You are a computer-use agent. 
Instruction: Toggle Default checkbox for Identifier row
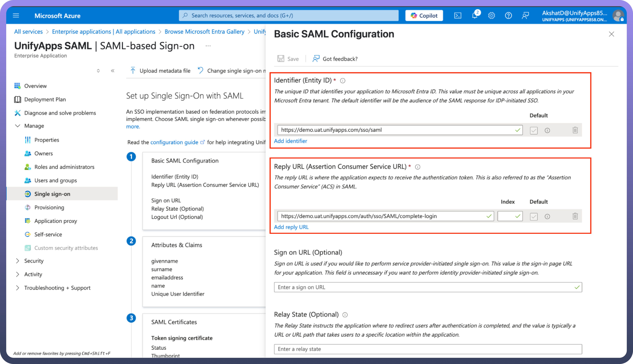tap(534, 130)
